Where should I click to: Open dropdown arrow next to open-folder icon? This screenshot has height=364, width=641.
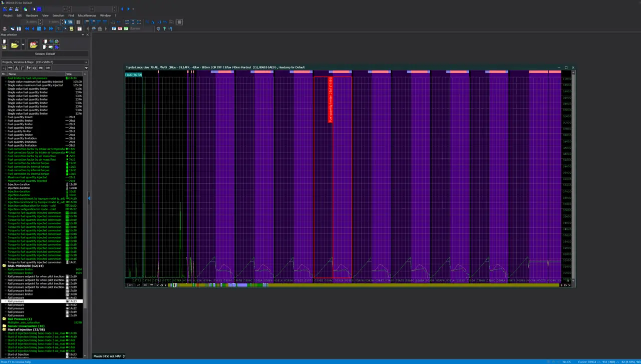23,45
